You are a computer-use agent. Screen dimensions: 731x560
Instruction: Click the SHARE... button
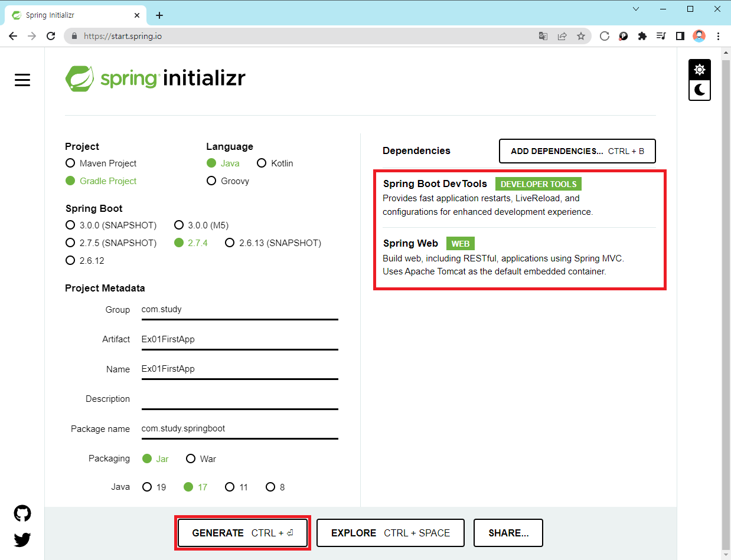click(508, 533)
